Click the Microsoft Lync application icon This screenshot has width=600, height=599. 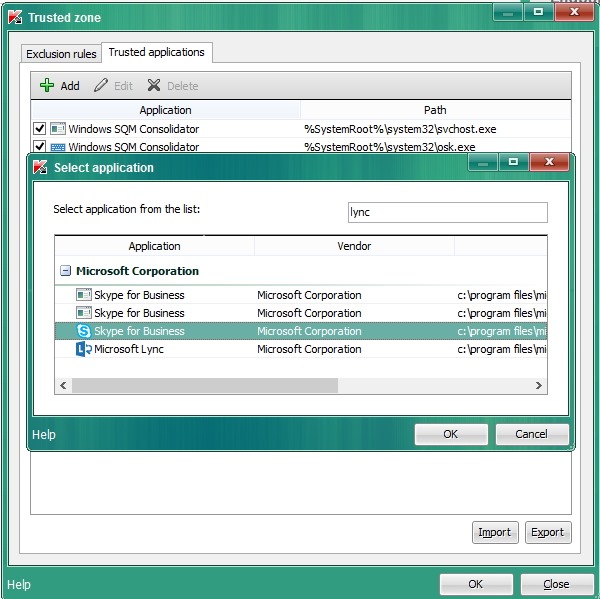click(84, 349)
